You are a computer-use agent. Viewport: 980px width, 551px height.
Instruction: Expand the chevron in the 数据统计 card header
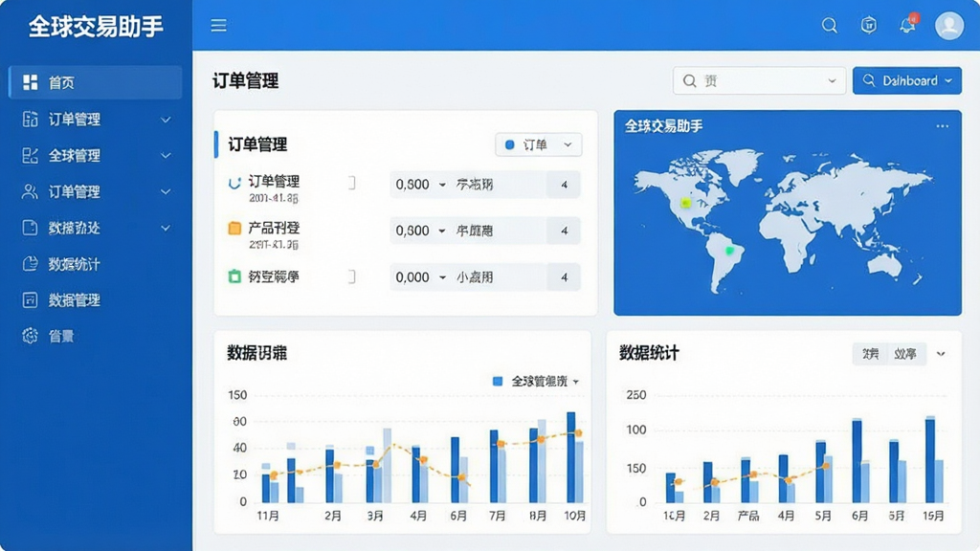pyautogui.click(x=941, y=354)
